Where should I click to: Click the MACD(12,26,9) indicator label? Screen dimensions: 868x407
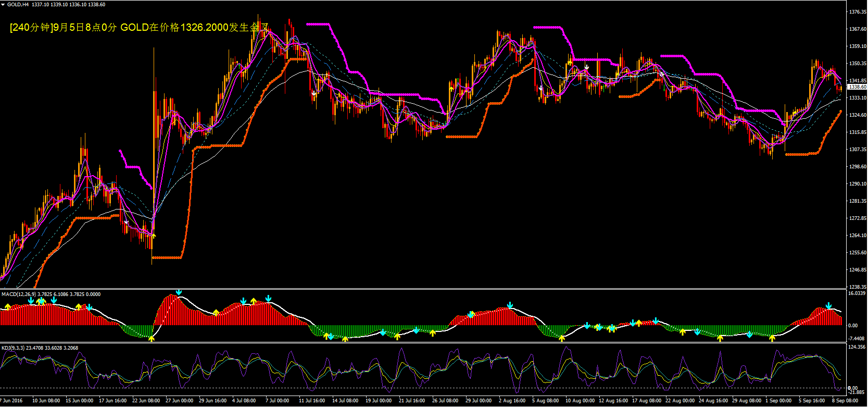[19, 294]
